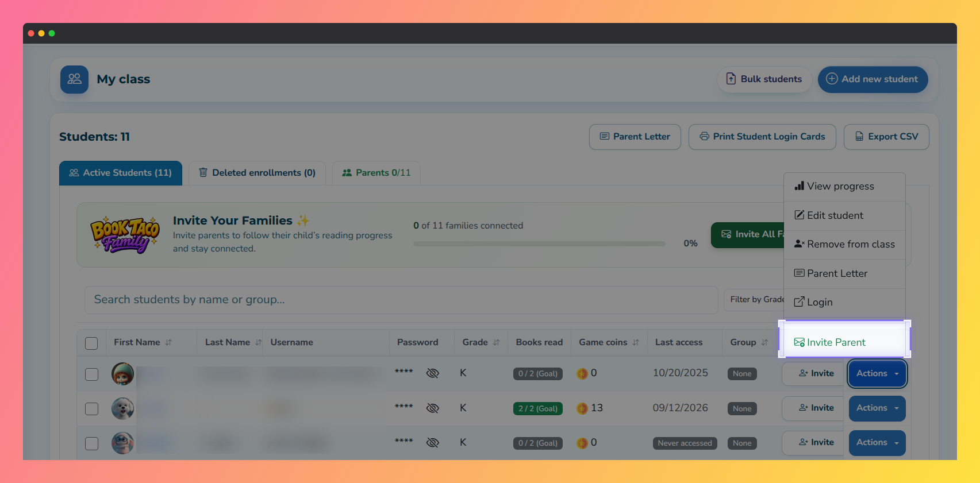Reveal password for student accessed 10/20/2025
This screenshot has height=483, width=980.
click(x=433, y=373)
